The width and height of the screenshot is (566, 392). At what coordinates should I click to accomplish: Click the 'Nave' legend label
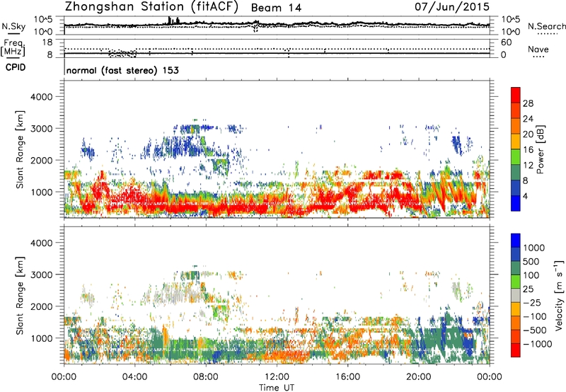click(x=538, y=49)
